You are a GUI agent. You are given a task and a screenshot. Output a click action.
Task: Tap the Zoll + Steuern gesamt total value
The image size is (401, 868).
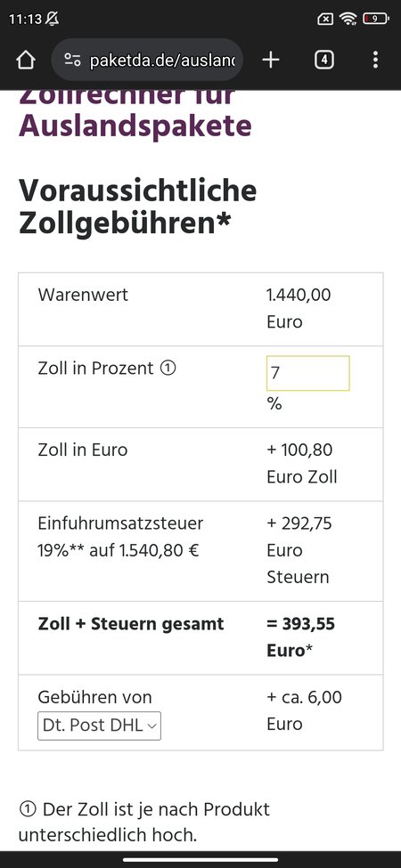(301, 637)
